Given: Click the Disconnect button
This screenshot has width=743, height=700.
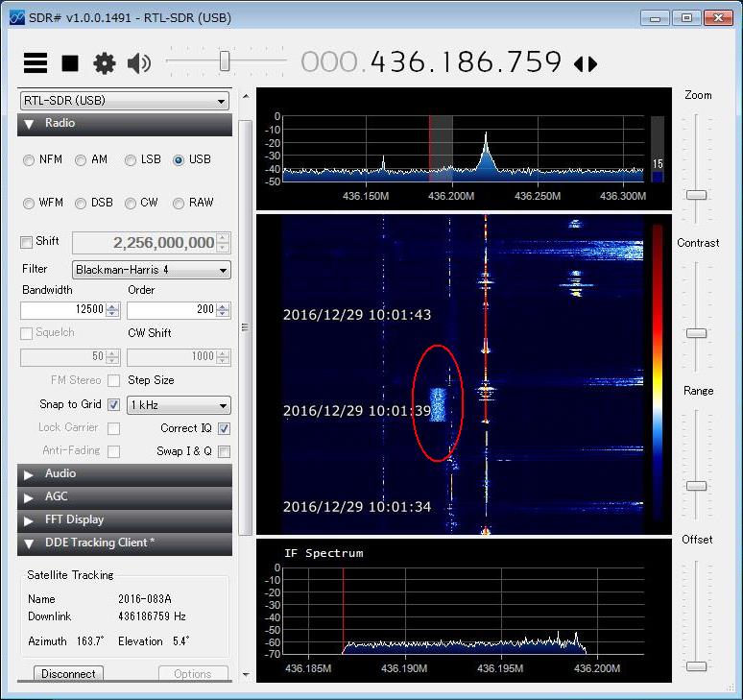Looking at the screenshot, I should click(x=69, y=673).
